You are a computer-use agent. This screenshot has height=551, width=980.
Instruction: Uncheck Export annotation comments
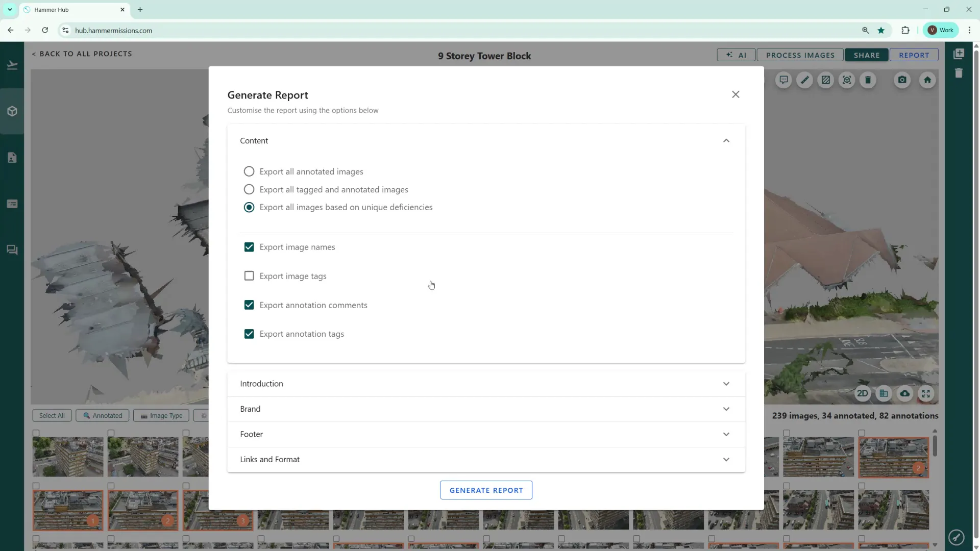coord(249,305)
